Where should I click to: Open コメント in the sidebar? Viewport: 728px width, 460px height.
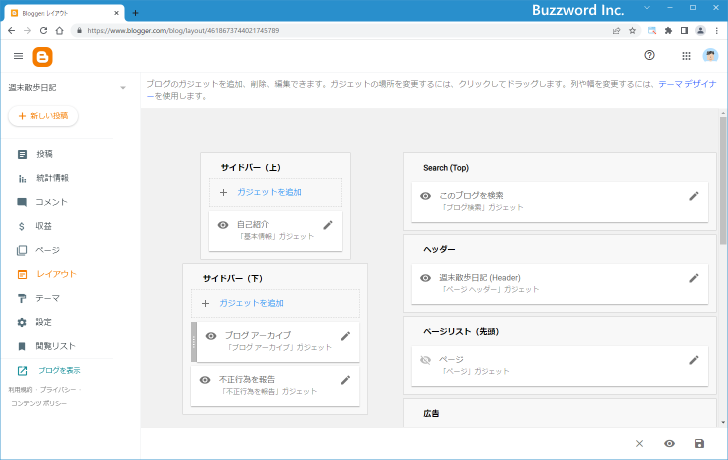(43, 202)
